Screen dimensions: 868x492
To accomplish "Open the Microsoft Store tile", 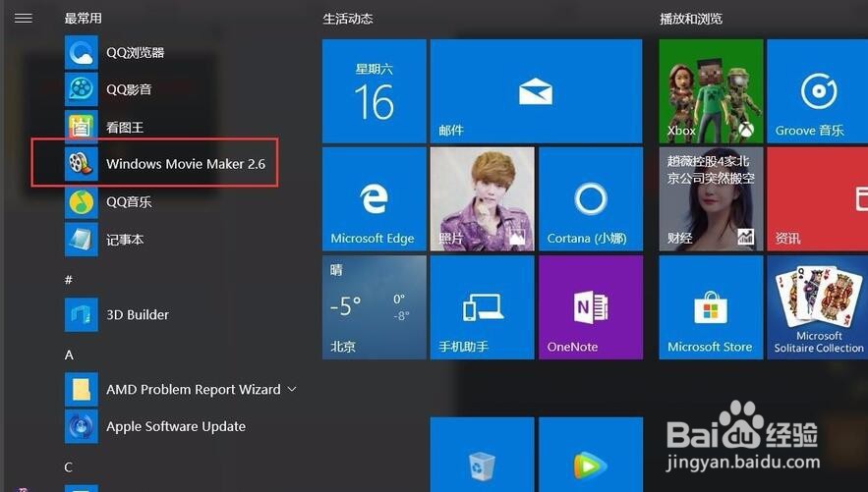I will [x=711, y=307].
